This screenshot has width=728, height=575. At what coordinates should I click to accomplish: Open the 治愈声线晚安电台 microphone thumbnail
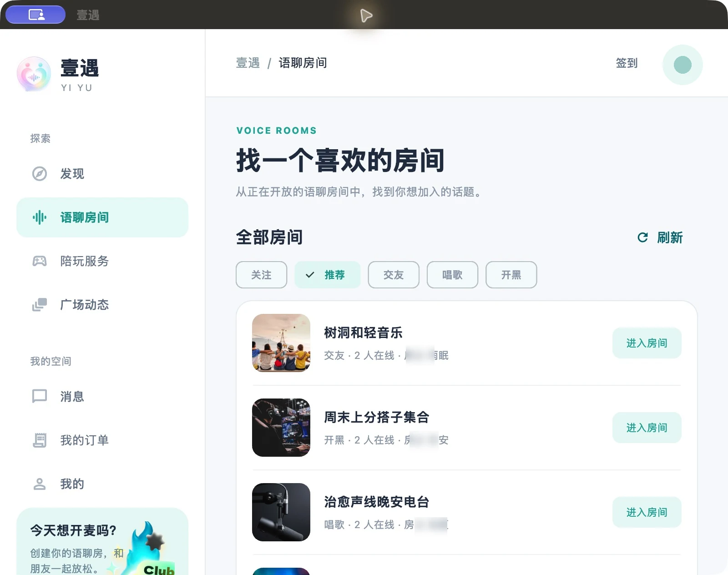(x=281, y=512)
